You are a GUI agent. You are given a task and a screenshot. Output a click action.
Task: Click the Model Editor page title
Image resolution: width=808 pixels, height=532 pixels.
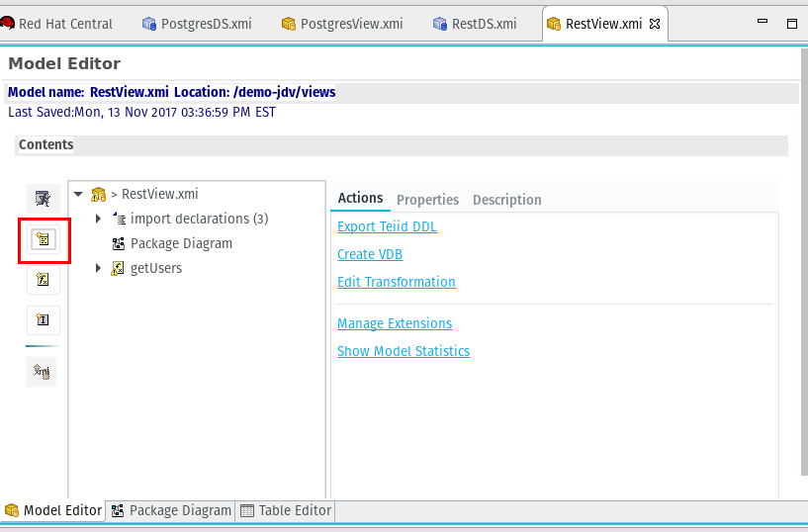64,63
